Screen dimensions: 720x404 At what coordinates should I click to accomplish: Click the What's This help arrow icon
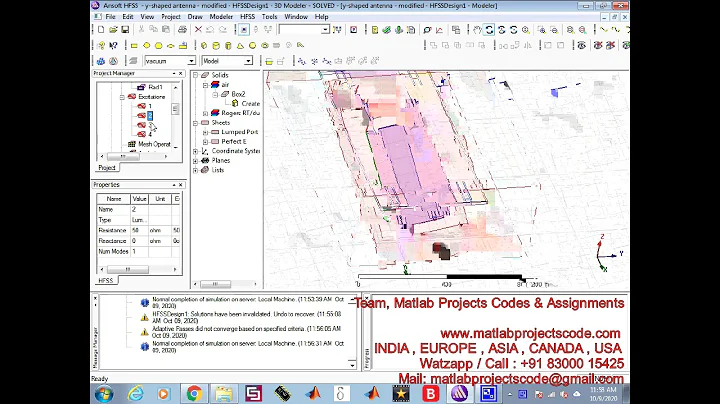point(113,45)
